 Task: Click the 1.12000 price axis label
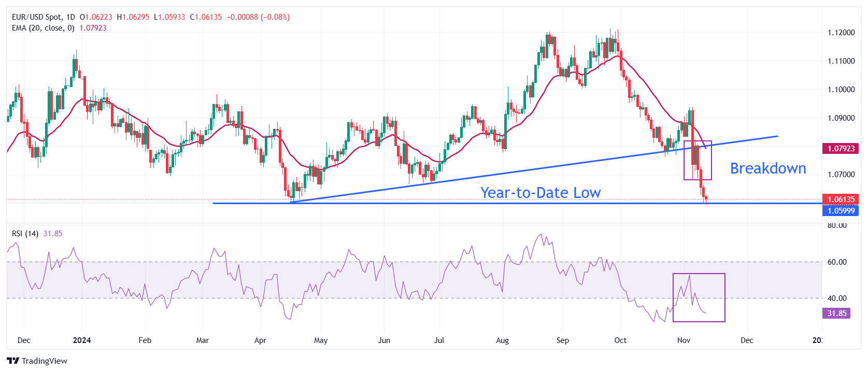841,33
